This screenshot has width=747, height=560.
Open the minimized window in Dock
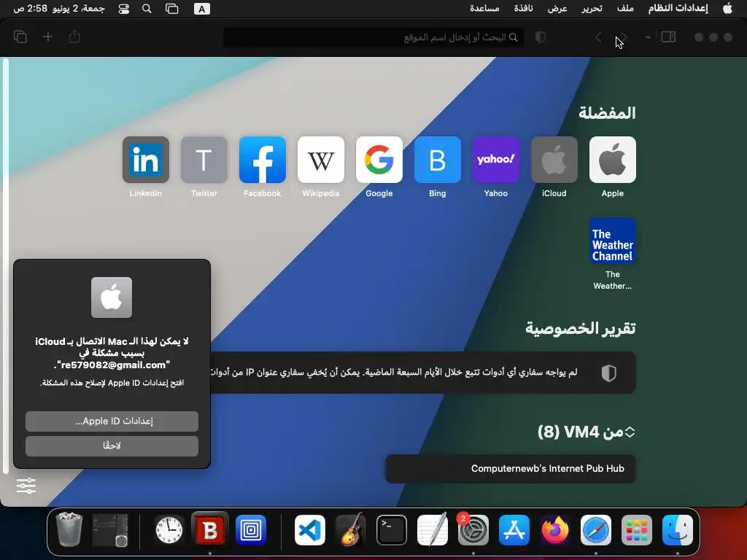(x=110, y=530)
